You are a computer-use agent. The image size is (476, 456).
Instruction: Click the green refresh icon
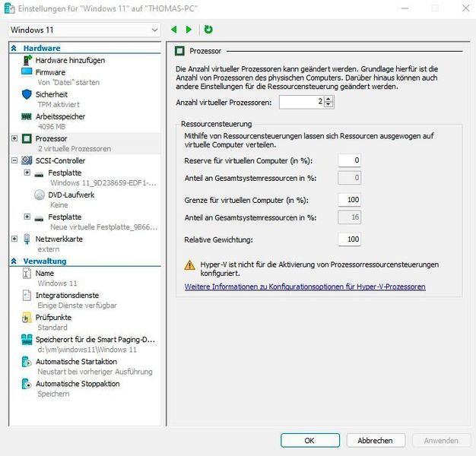pyautogui.click(x=208, y=30)
